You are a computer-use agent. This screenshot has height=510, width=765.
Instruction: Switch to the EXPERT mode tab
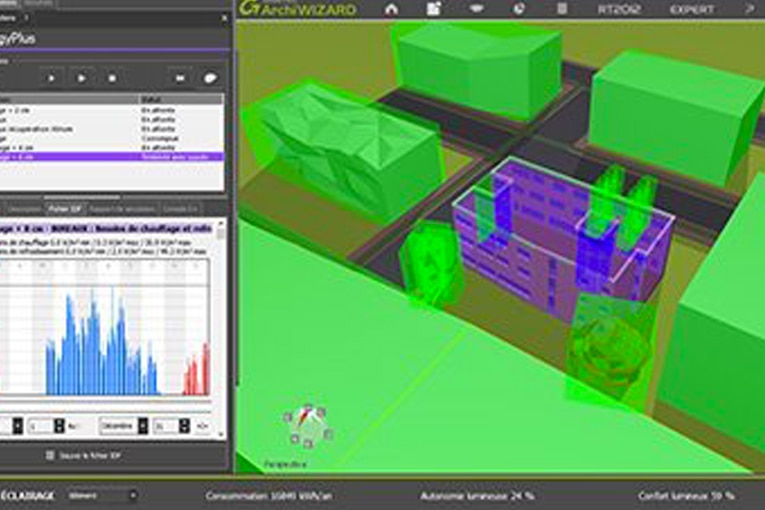[692, 9]
